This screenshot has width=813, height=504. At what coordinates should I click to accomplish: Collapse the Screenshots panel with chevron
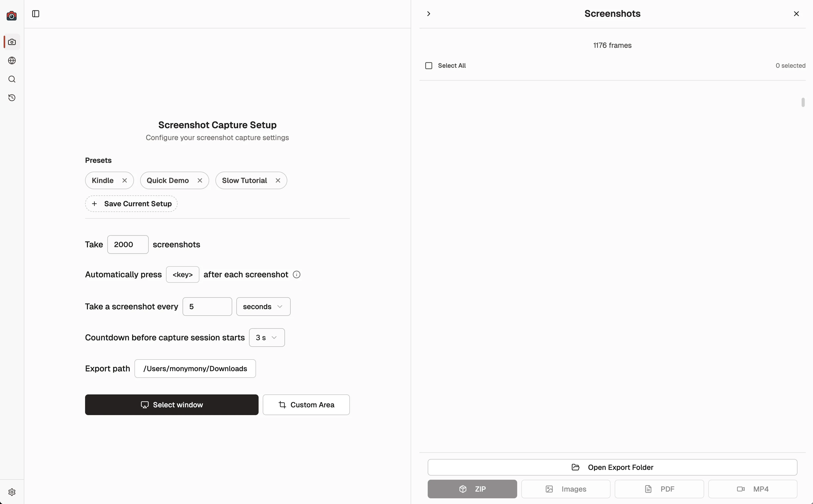(428, 14)
